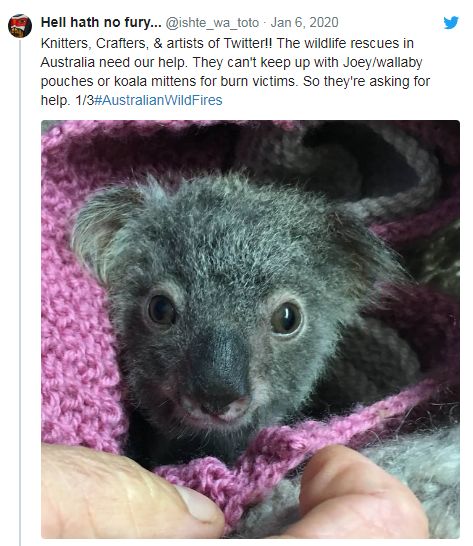Click the koala's eye with light reflection
Screen dimensions: 473x546
(x=286, y=318)
